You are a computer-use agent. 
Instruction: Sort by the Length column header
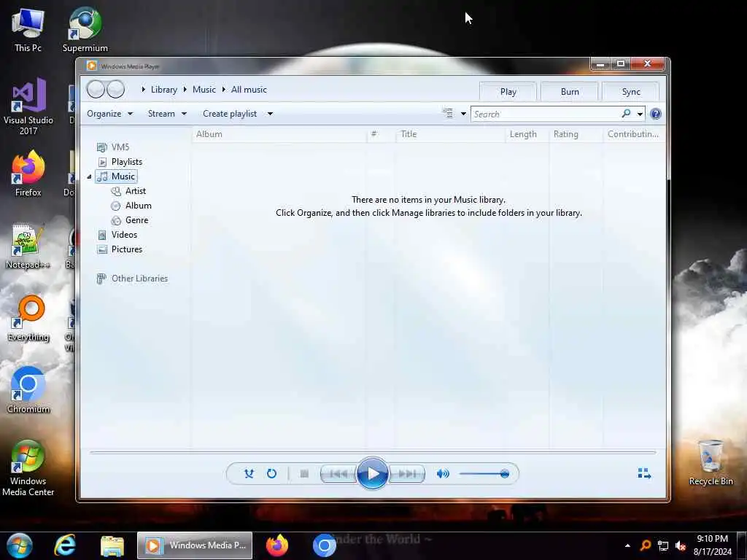[x=527, y=134]
